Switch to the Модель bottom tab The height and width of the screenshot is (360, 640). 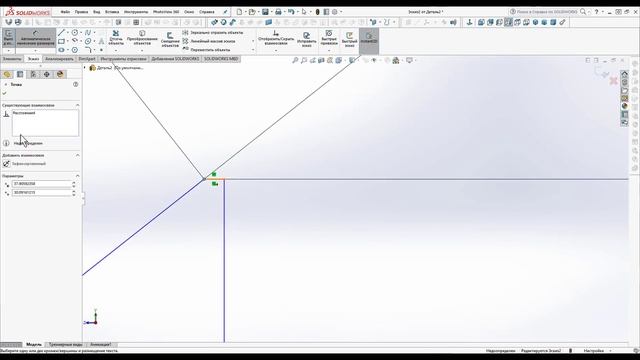coord(34,344)
